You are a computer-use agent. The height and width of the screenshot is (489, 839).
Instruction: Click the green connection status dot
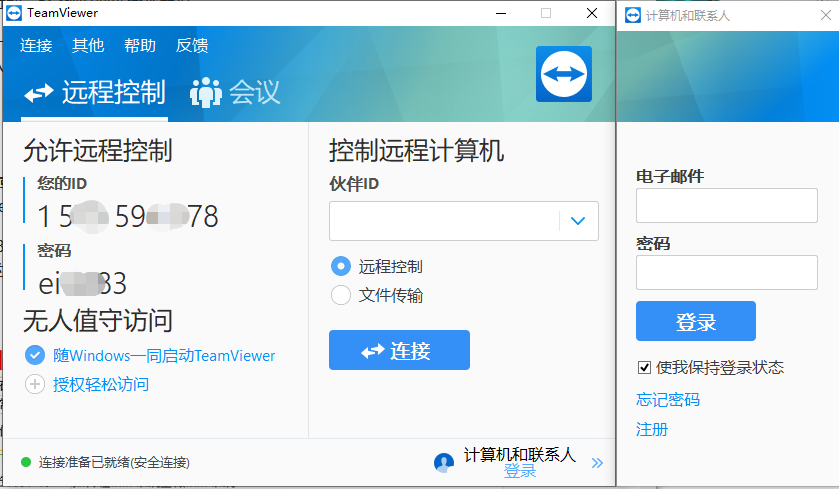coord(26,462)
